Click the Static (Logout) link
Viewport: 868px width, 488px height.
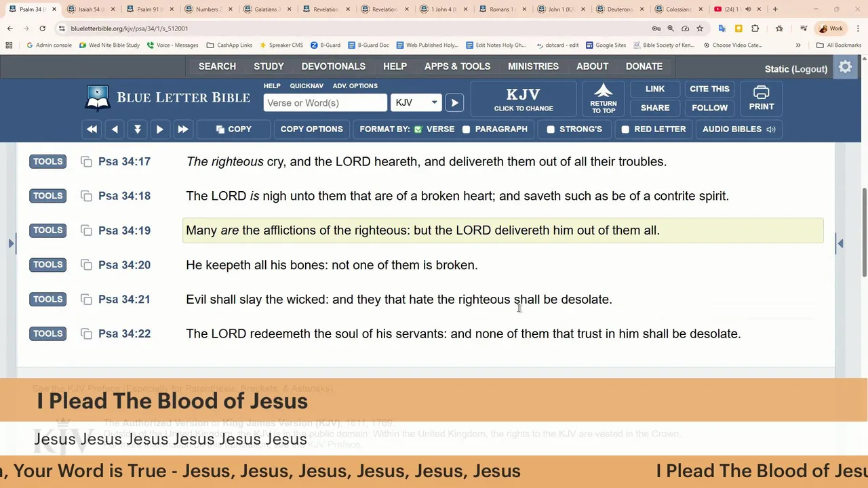coord(796,68)
